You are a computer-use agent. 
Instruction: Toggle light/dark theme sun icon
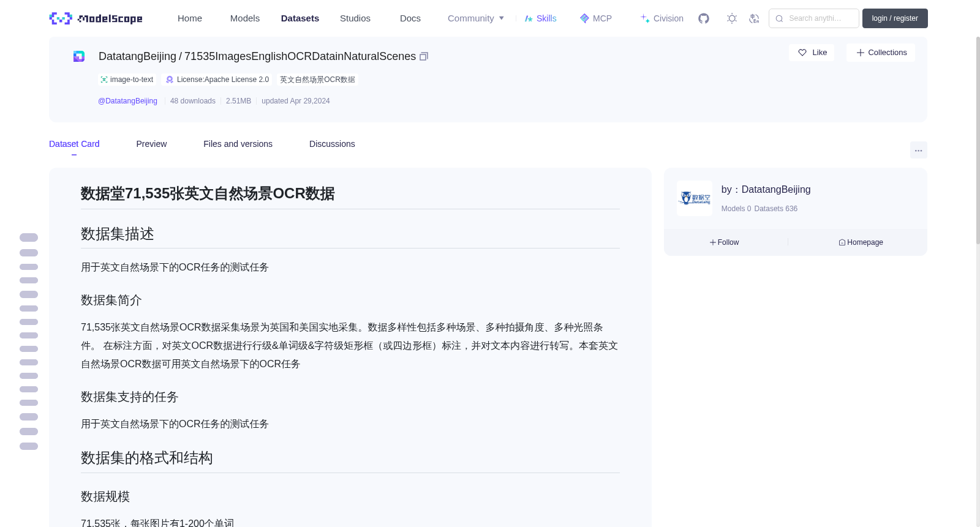tap(732, 18)
